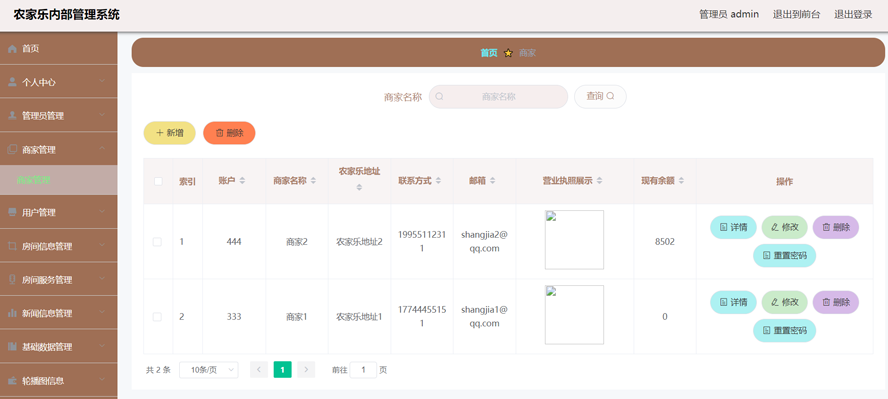Sort by 营业执照展示 column arrows
The width and height of the screenshot is (888, 399).
(599, 181)
